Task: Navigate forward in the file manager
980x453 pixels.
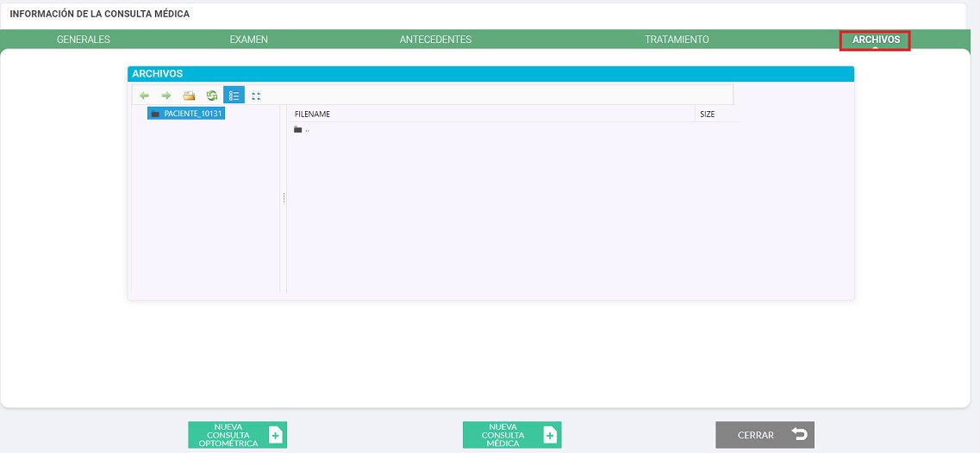Action: click(x=166, y=96)
